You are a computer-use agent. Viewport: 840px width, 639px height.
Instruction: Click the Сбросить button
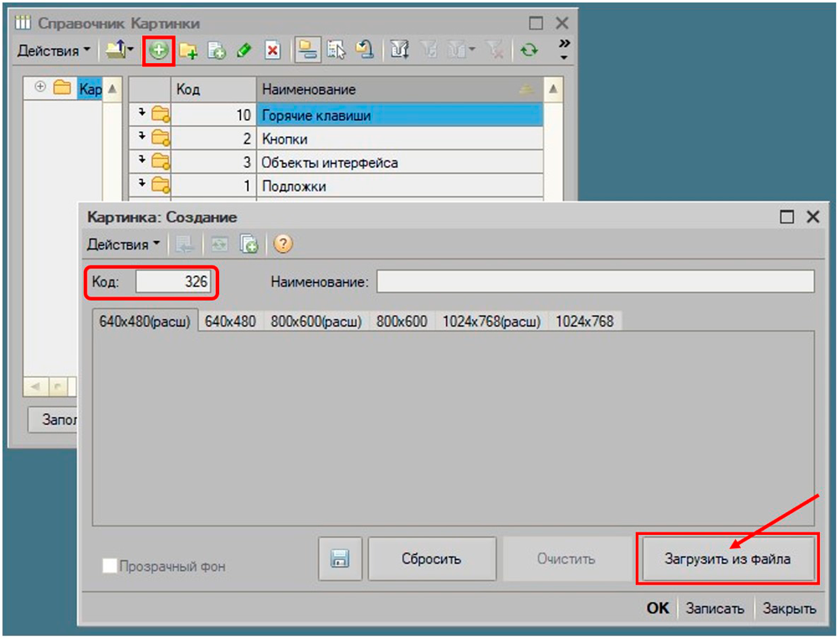[x=431, y=559]
